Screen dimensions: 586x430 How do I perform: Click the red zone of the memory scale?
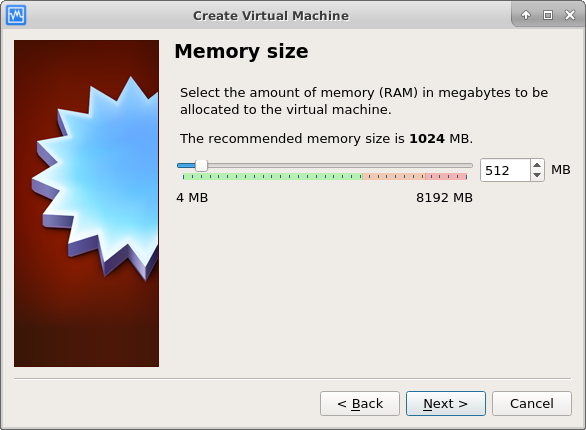(446, 176)
